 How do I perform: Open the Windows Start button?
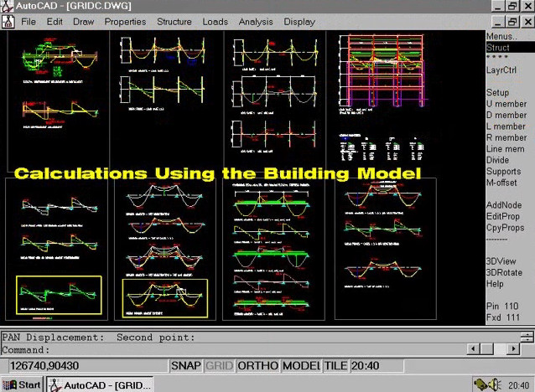[23, 384]
